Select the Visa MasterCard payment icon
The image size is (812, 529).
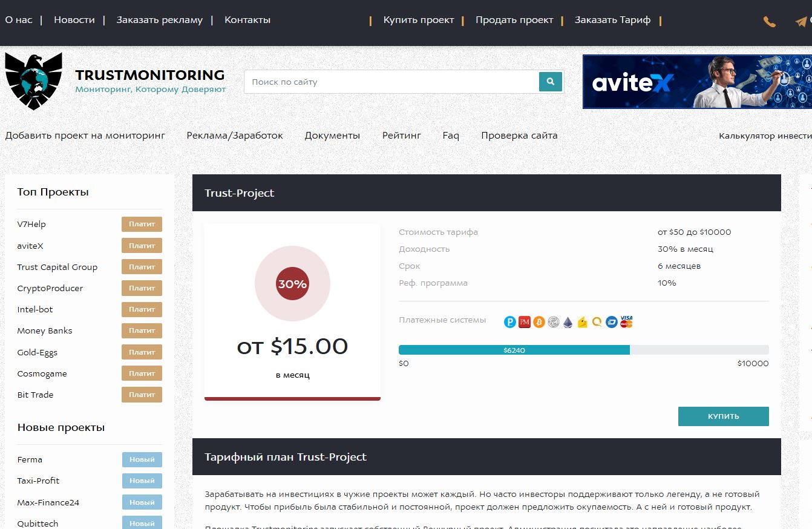[626, 322]
